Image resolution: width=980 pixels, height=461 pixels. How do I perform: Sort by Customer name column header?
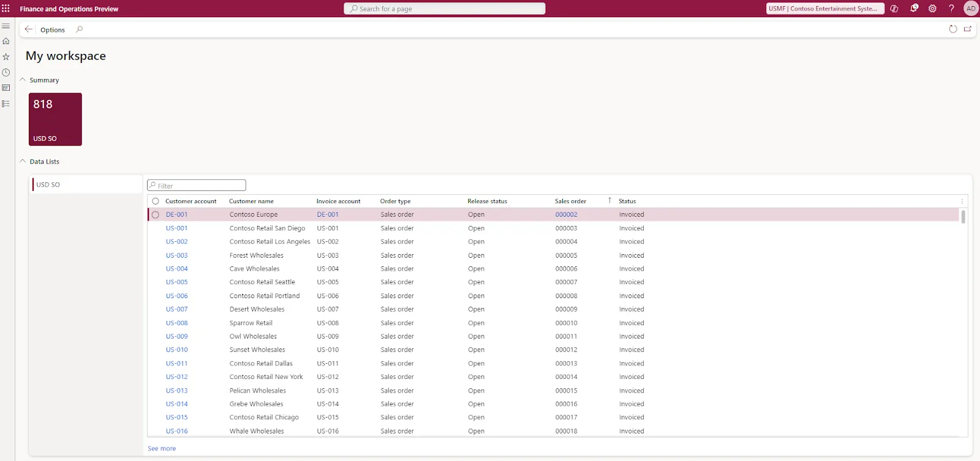click(252, 201)
